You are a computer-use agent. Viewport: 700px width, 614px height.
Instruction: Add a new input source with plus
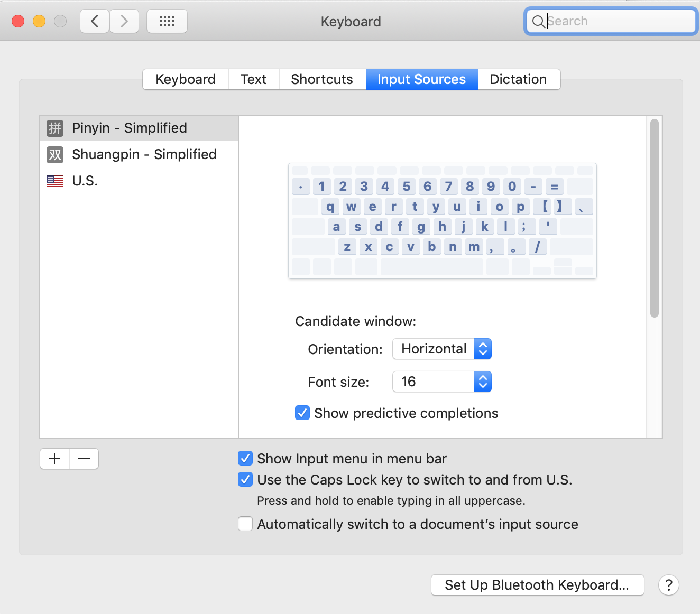pos(54,459)
